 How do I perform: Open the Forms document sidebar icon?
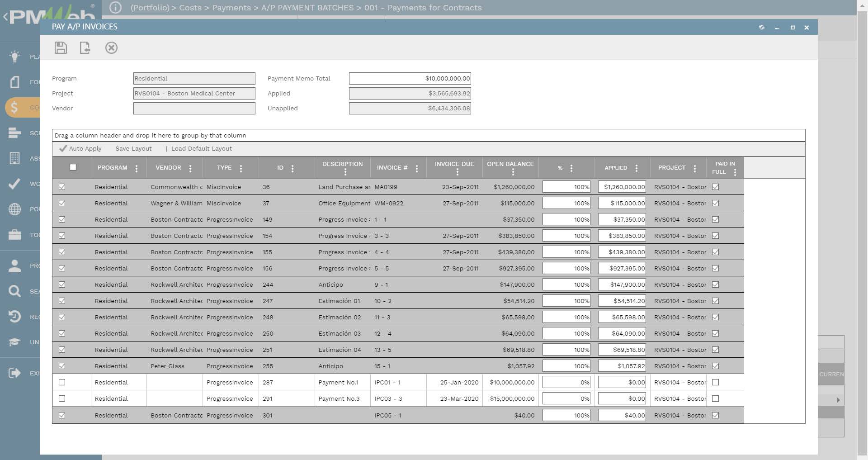pyautogui.click(x=14, y=82)
